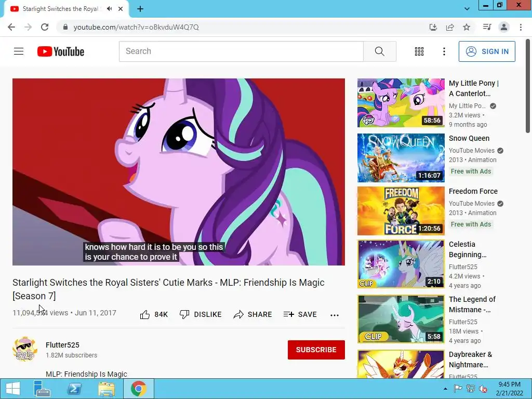Bookmark this page with star
Screen dimensions: 532x399
(467, 27)
